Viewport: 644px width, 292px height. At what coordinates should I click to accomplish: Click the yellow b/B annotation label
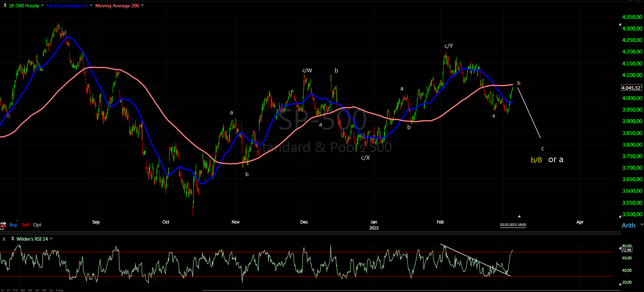(536, 160)
